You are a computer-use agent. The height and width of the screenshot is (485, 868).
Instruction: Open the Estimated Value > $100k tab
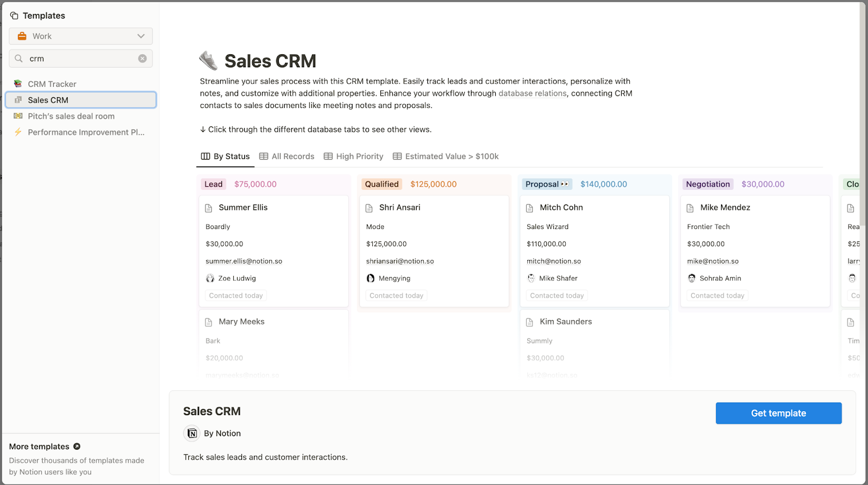[x=446, y=156]
